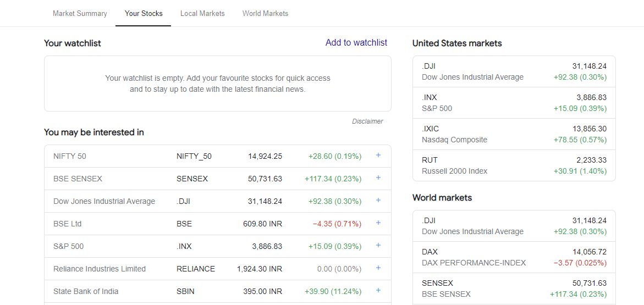Open .INX S&P 500 in United States markets

[514, 103]
